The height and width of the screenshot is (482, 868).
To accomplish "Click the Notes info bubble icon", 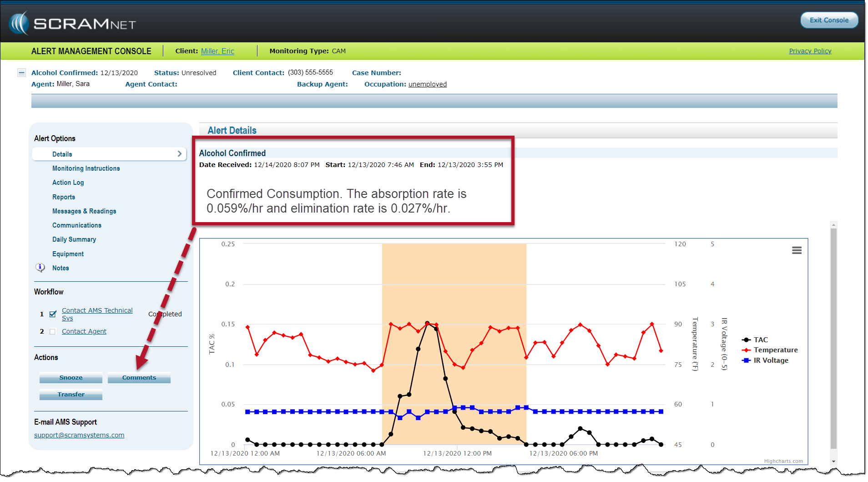I will click(x=40, y=268).
